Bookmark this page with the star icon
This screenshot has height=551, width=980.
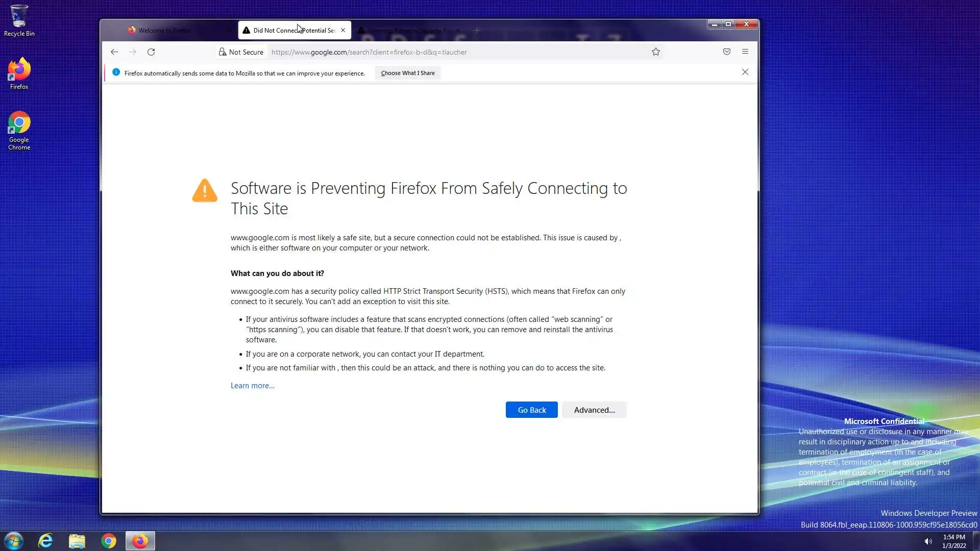point(656,52)
